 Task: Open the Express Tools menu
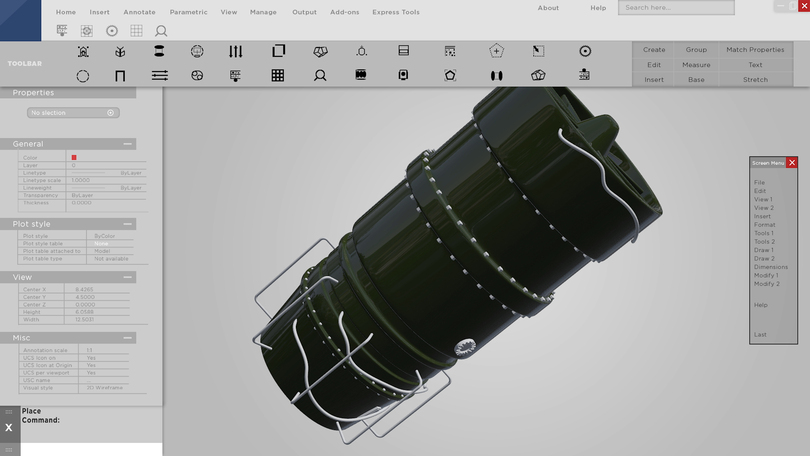click(396, 12)
